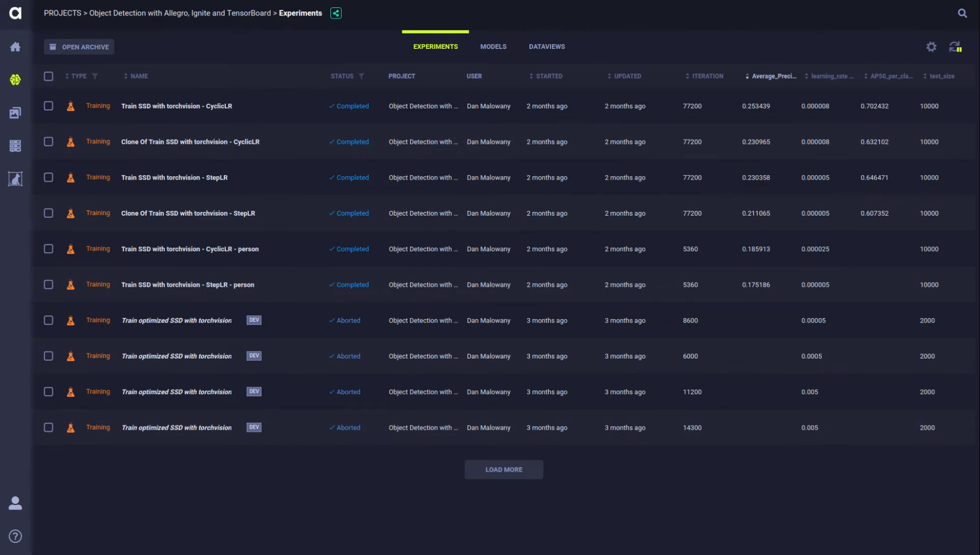Viewport: 980px width, 555px height.
Task: Sort by AP50_per_cla... column header
Action: 889,76
